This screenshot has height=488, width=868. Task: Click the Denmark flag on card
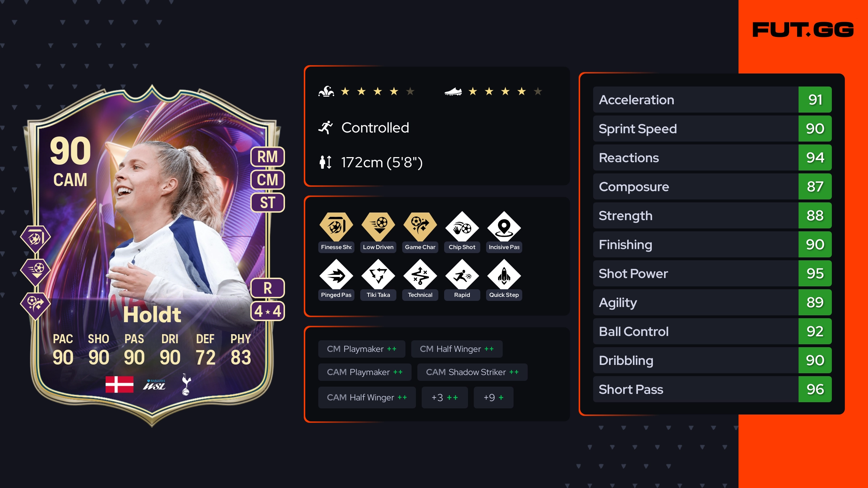pos(119,384)
